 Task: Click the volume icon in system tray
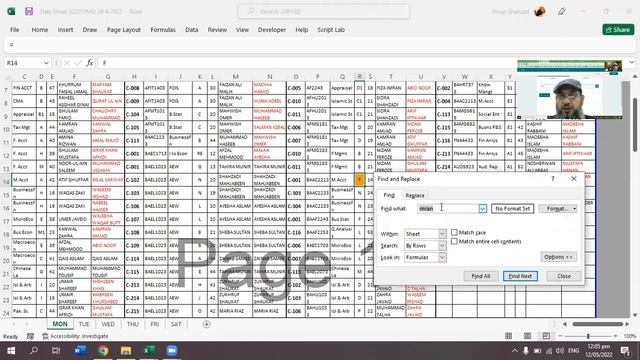click(560, 351)
